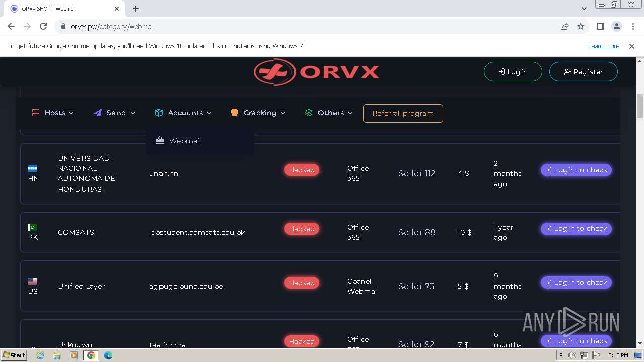This screenshot has height=362, width=644.
Task: Open the Referral program page
Action: (x=403, y=113)
